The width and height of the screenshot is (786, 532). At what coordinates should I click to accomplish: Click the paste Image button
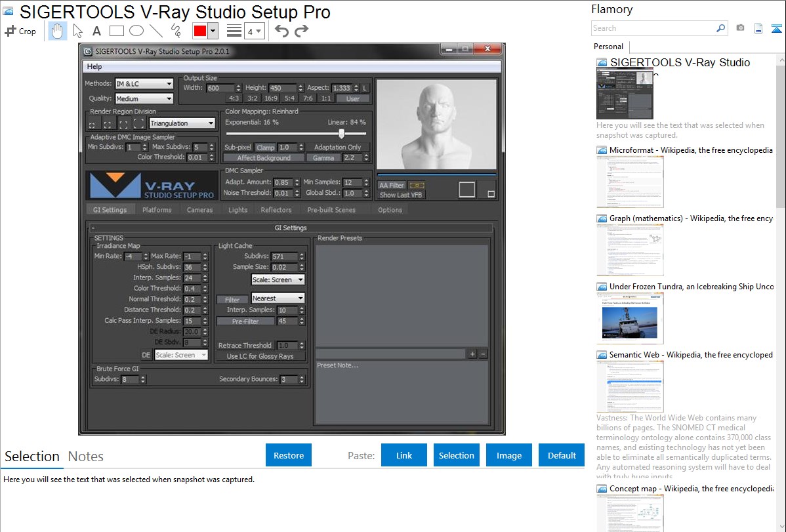(x=508, y=455)
